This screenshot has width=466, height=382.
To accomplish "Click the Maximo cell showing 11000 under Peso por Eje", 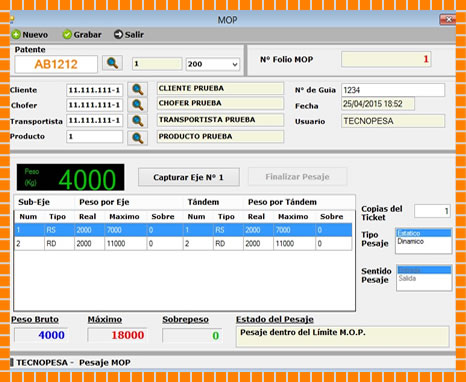I will tap(125, 244).
